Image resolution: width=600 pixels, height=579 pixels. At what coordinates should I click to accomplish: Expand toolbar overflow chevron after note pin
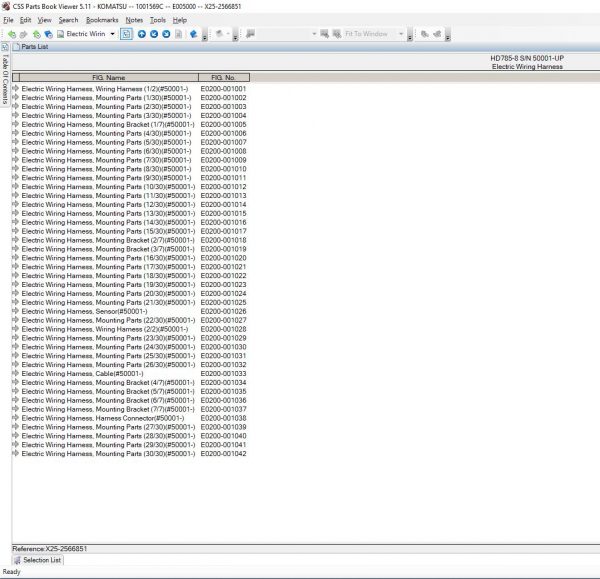tap(235, 35)
